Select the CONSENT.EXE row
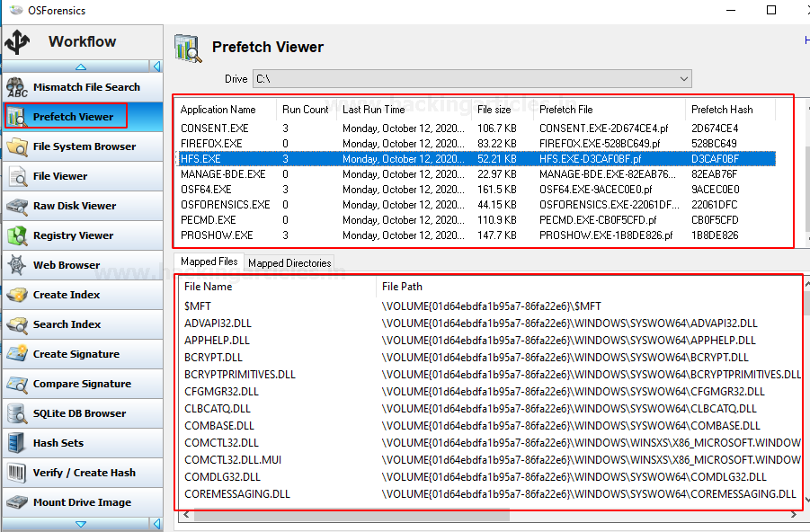810x532 pixels. (x=476, y=129)
